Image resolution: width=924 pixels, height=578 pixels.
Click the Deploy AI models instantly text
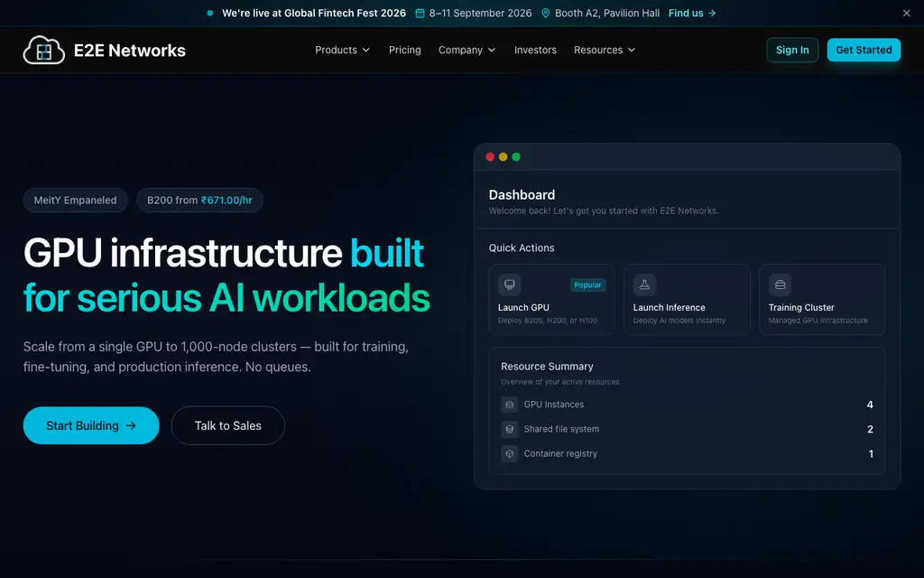pos(679,321)
